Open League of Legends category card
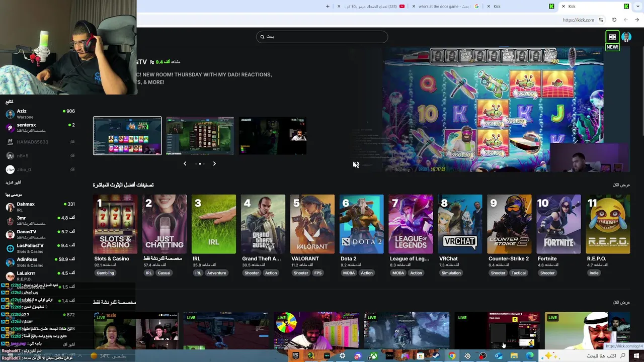 pyautogui.click(x=411, y=224)
